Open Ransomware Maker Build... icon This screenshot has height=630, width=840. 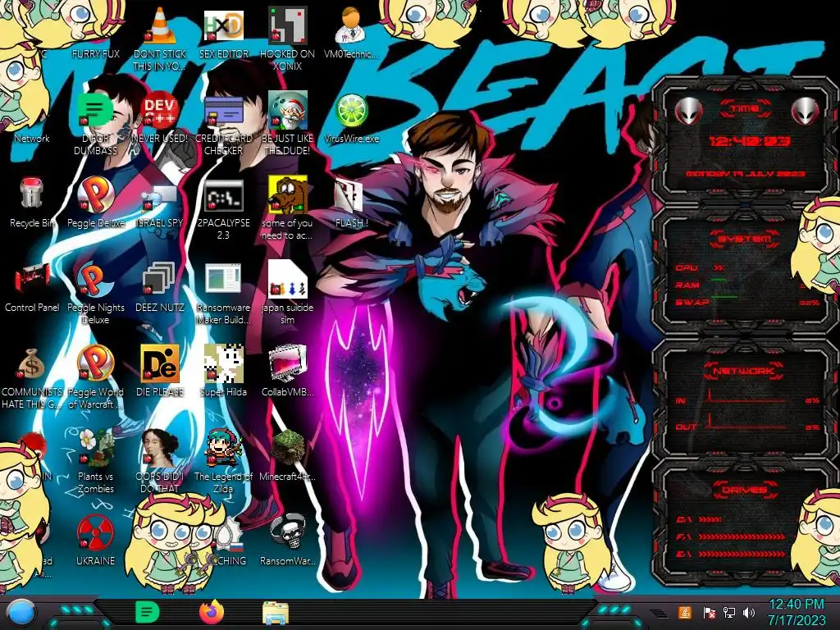pyautogui.click(x=223, y=279)
